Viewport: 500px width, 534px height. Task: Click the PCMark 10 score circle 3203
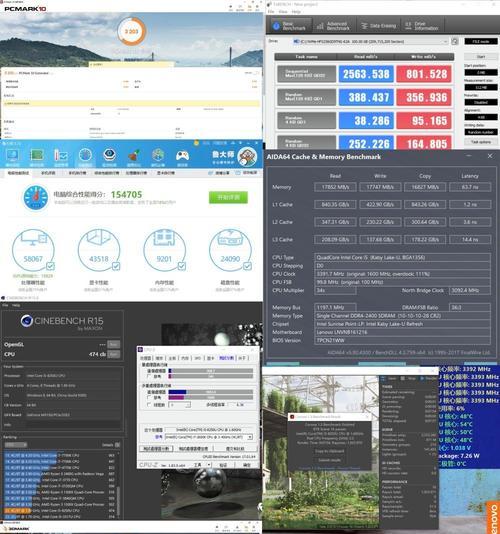pyautogui.click(x=132, y=31)
